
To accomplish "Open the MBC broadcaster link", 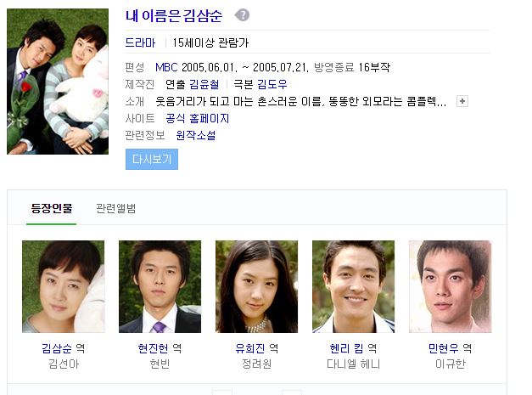I will 166,67.
